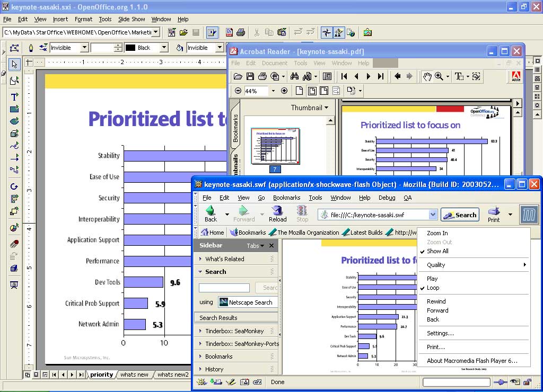
Task: Open the Slide Show menu
Action: pyautogui.click(x=131, y=19)
